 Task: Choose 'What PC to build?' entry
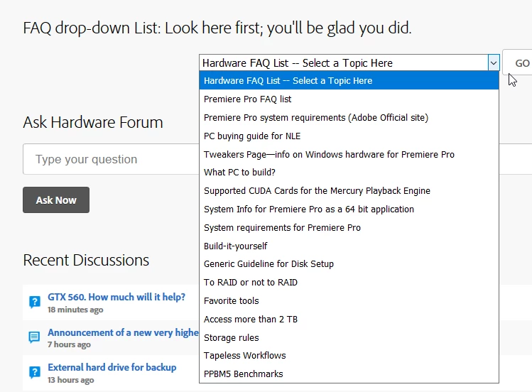click(x=349, y=173)
